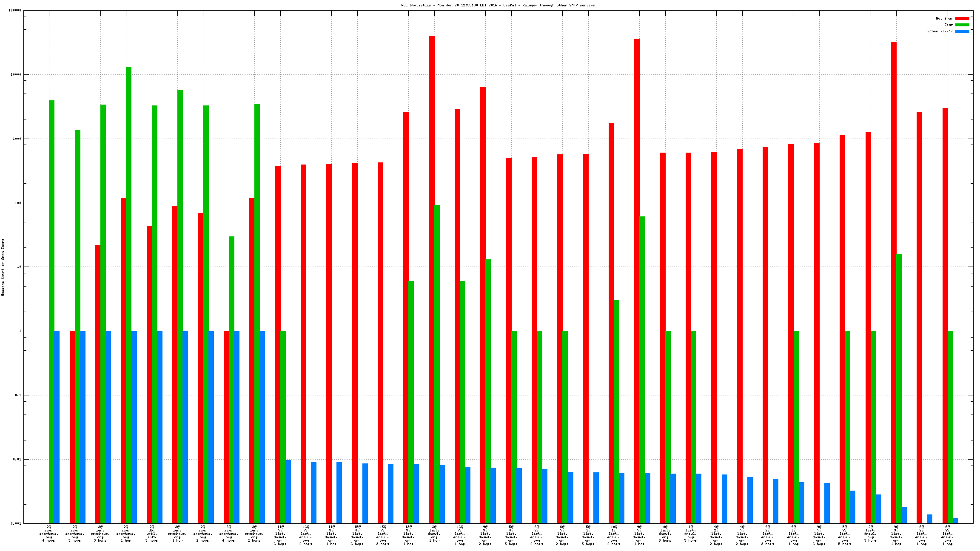This screenshot has width=980, height=551.
Task: Click the 0.001 y-axis tick label
Action: coord(16,523)
